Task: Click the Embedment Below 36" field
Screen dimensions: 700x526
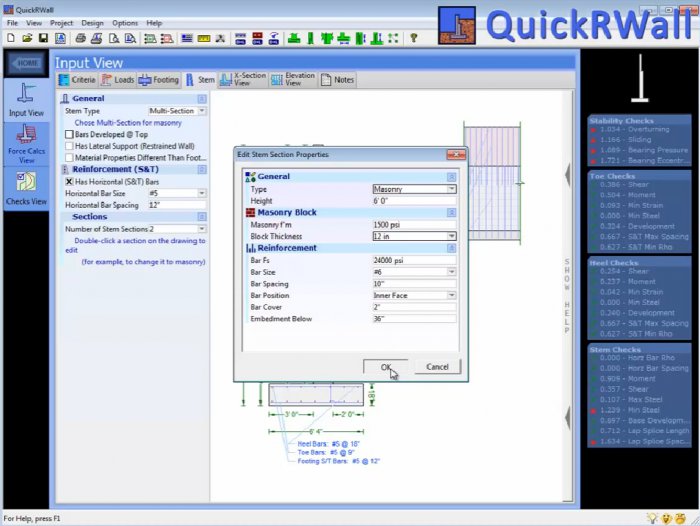Action: 414,319
